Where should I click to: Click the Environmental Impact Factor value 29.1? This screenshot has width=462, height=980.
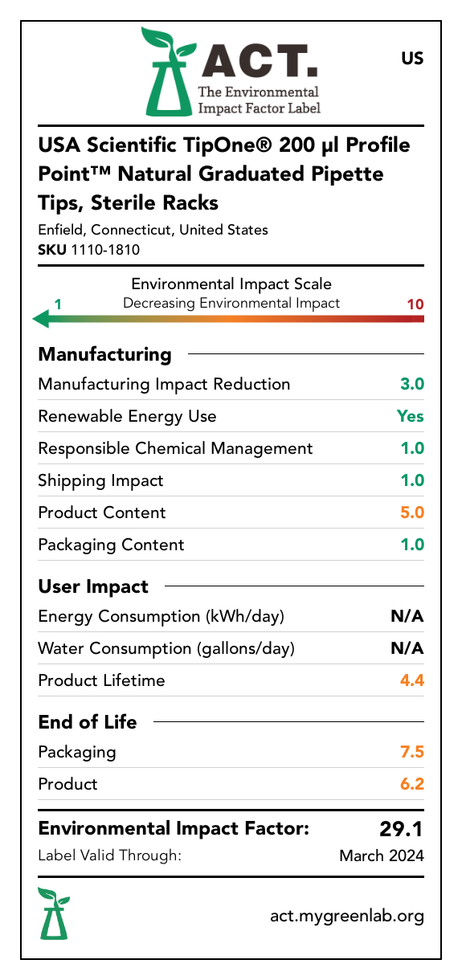coord(402,829)
